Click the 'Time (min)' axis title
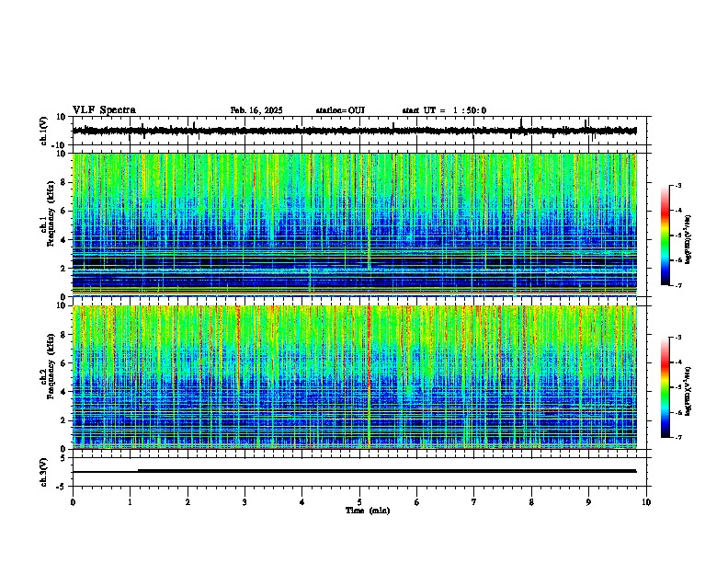This screenshot has width=728, height=563. tap(368, 511)
